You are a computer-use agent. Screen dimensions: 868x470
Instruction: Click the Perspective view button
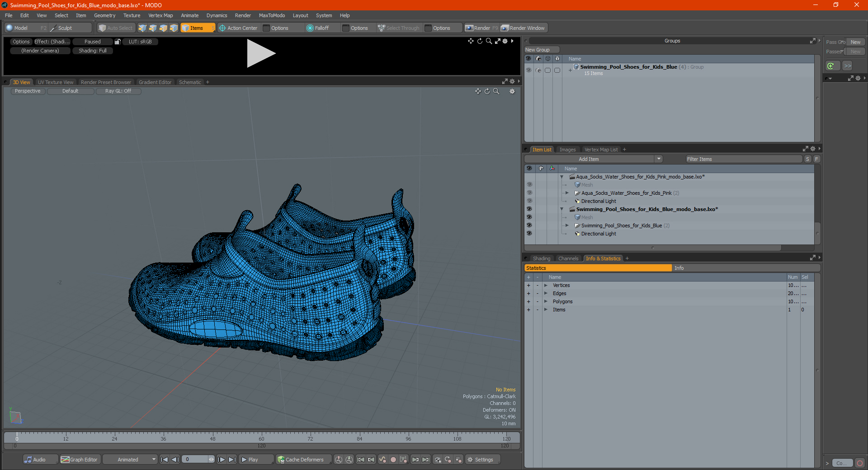click(x=28, y=91)
